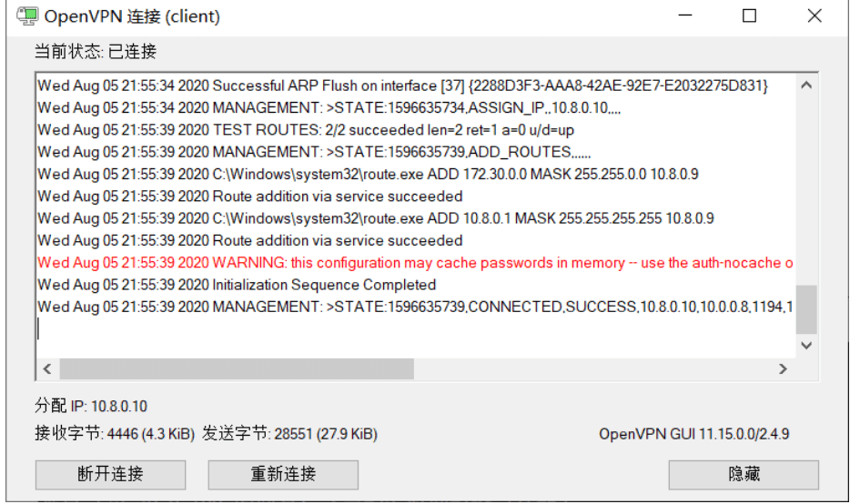The height and width of the screenshot is (504, 850).
Task: Click the CONNECTED,SUCCESS management log line
Action: (415, 307)
